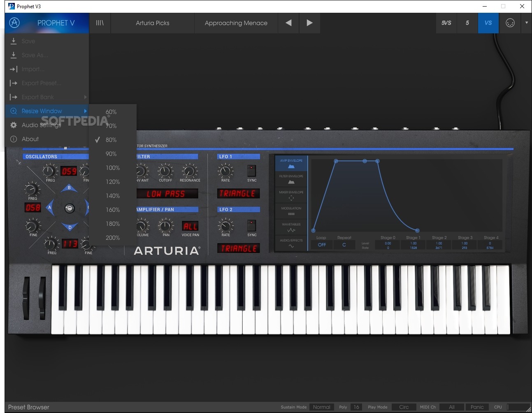Expand the top-right dropdown arrow
This screenshot has height=413, width=532.
coord(527,23)
